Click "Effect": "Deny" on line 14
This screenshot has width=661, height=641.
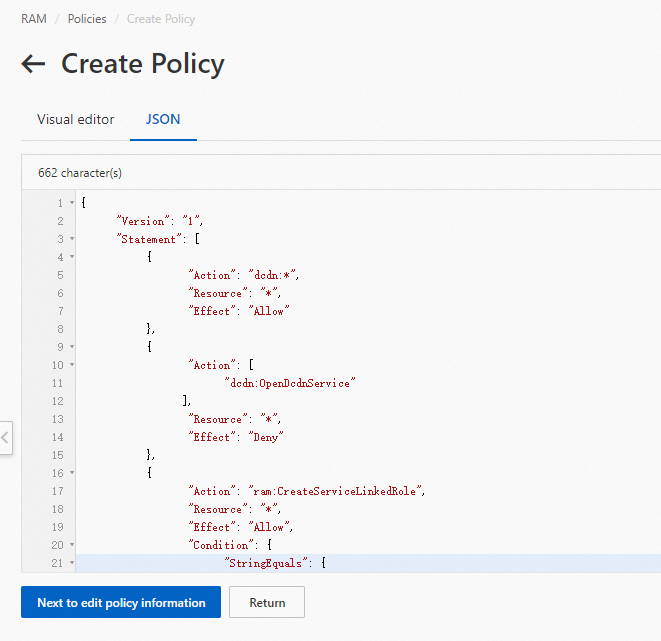(x=236, y=437)
